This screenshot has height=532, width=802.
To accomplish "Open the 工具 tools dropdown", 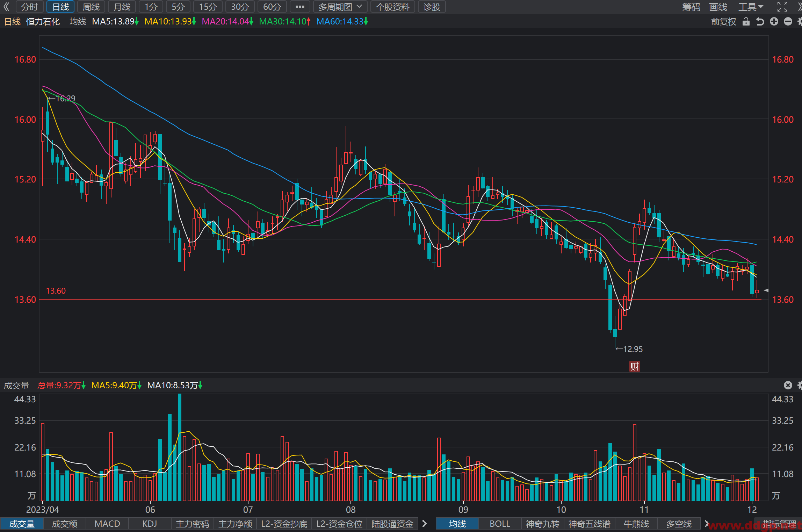I will [751, 7].
